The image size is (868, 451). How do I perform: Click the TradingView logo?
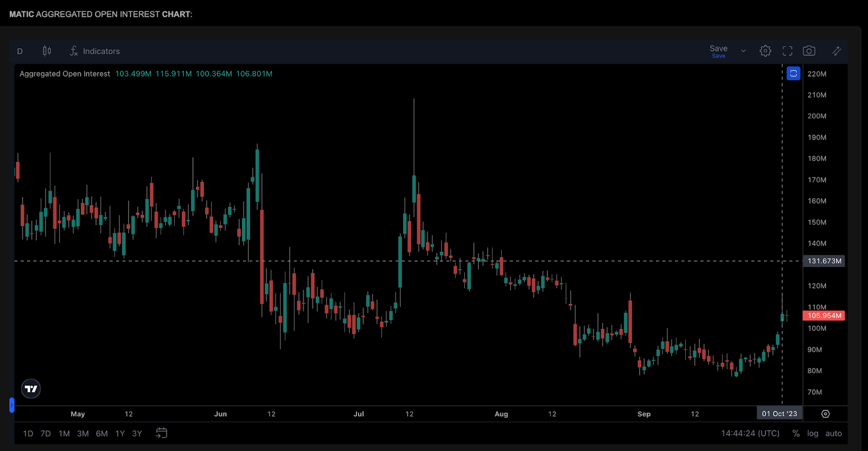[x=31, y=389]
